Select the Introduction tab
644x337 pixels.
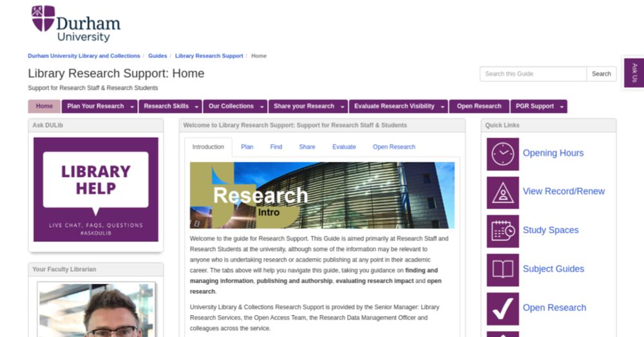[208, 147]
